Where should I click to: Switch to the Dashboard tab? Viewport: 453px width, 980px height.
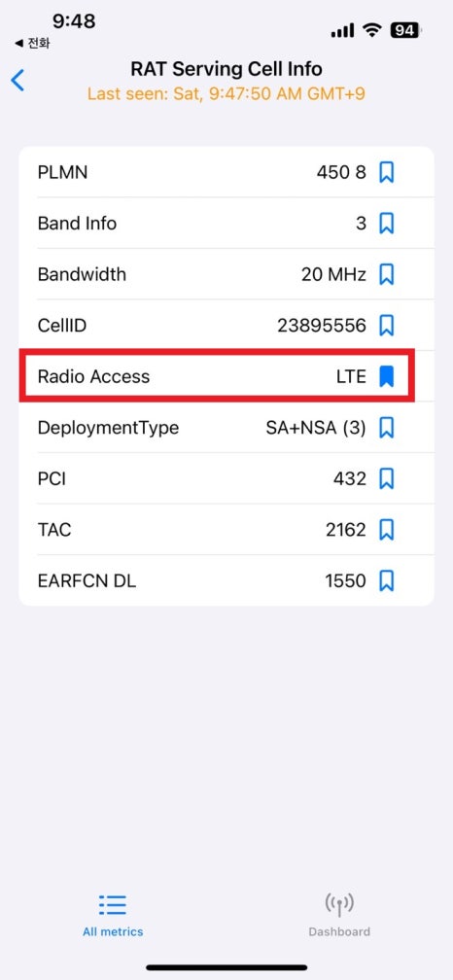pyautogui.click(x=339, y=916)
